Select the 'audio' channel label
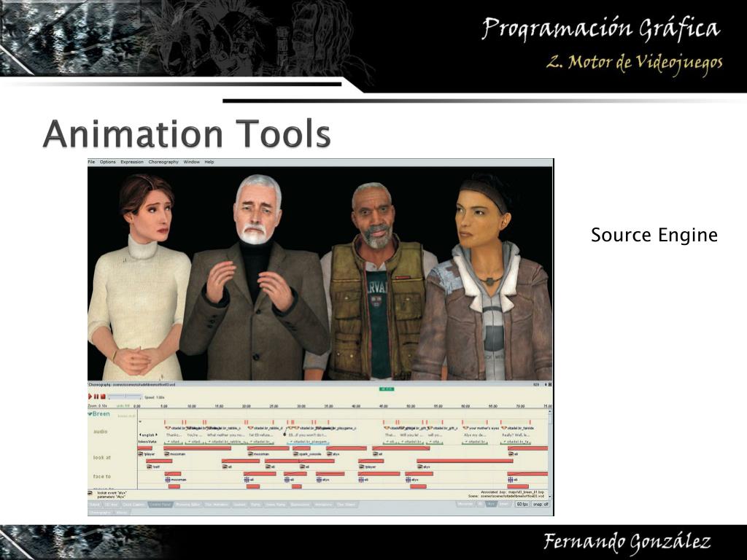The width and height of the screenshot is (747, 560). [100, 432]
